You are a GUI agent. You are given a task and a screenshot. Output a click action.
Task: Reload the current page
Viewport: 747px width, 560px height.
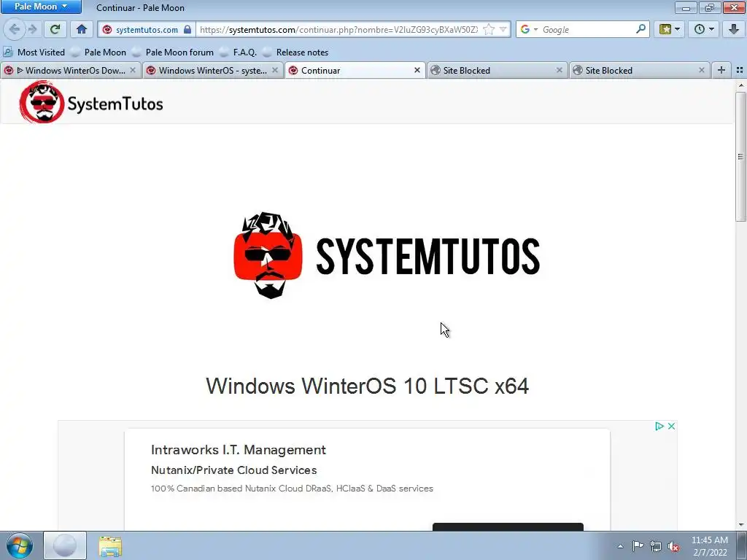pyautogui.click(x=55, y=29)
